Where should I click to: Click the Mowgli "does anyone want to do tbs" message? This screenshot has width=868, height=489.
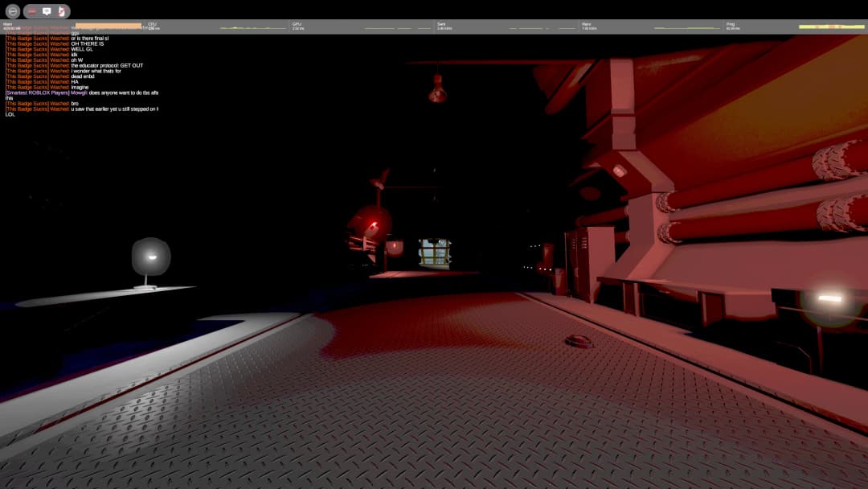(x=82, y=95)
